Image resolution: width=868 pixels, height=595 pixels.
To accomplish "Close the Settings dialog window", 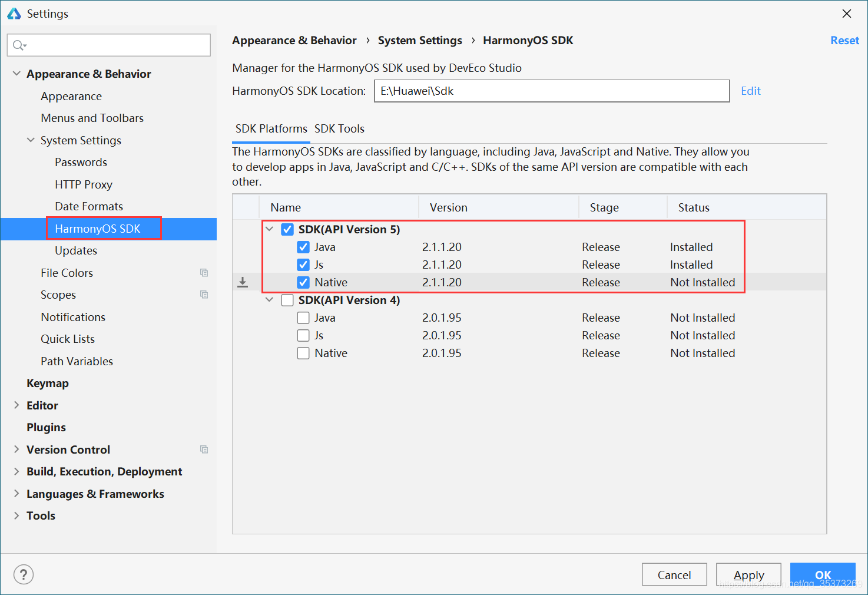I will pyautogui.click(x=847, y=14).
